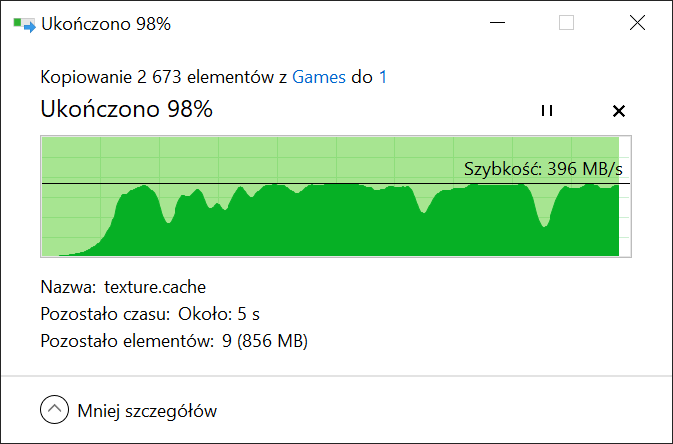Click the "Pozostało czasu:" label
Screen dimensions: 673x444
click(106, 314)
